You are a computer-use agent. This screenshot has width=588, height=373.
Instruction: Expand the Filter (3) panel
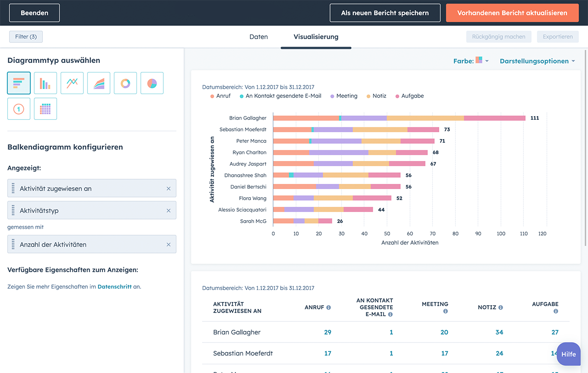pos(26,36)
